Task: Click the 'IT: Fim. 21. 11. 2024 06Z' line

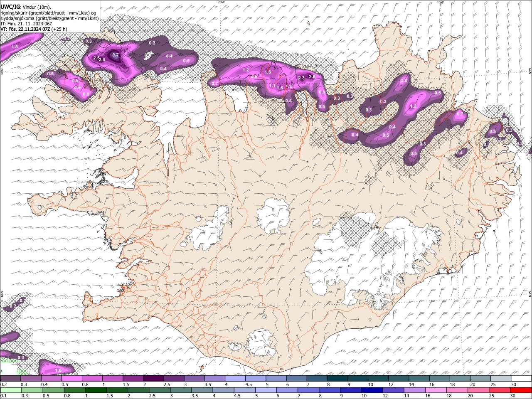Action: pos(26,24)
